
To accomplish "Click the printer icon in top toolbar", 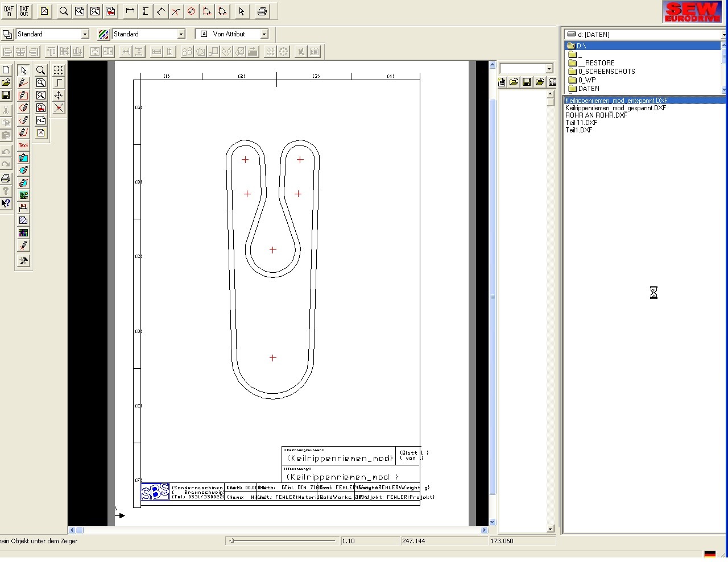I will [x=262, y=11].
